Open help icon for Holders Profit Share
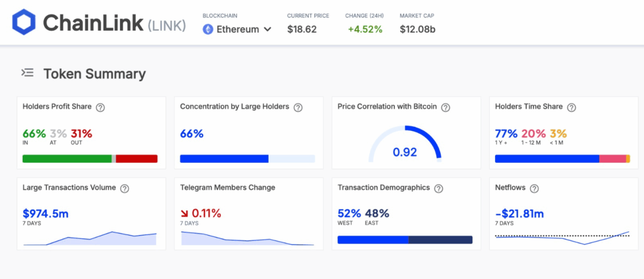 pos(100,107)
